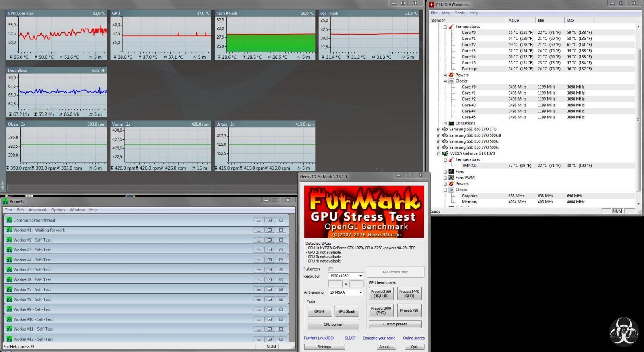Collapse the CPU Clocks tree node

coord(445,81)
